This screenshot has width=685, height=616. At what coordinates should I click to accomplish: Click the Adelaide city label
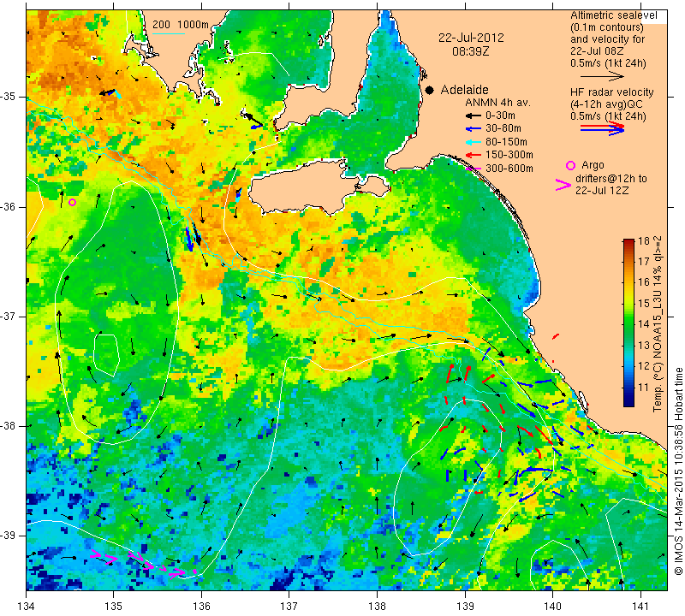pyautogui.click(x=464, y=90)
